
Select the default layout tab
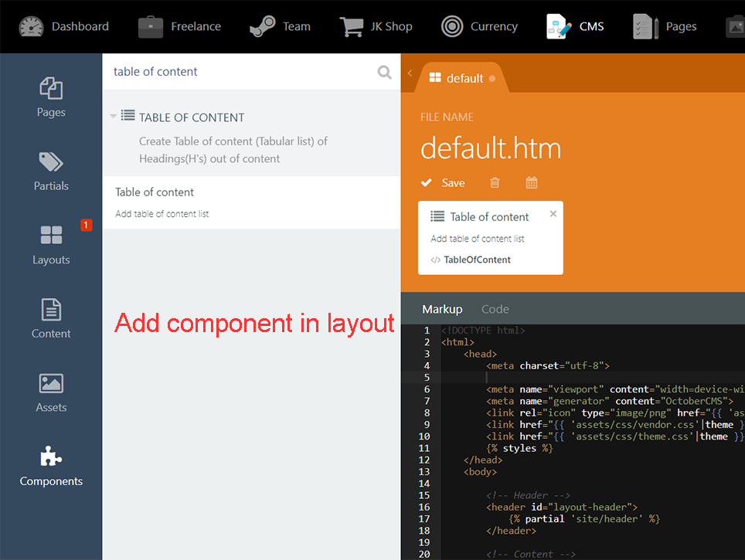coord(462,78)
